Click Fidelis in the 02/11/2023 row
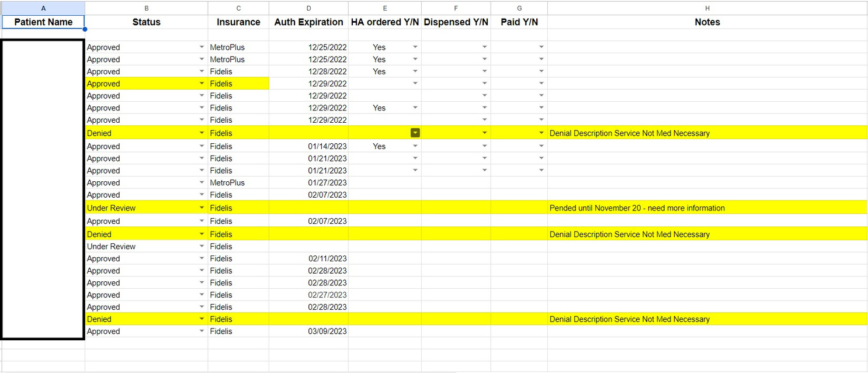This screenshot has width=868, height=373. point(221,258)
